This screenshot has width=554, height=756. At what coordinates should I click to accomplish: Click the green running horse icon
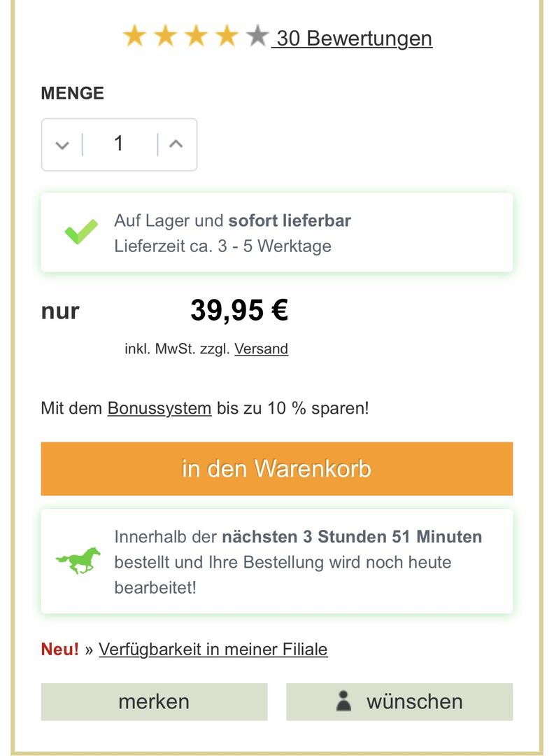(x=78, y=561)
